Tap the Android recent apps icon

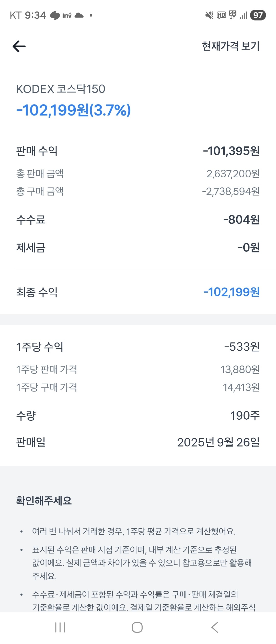click(60, 627)
